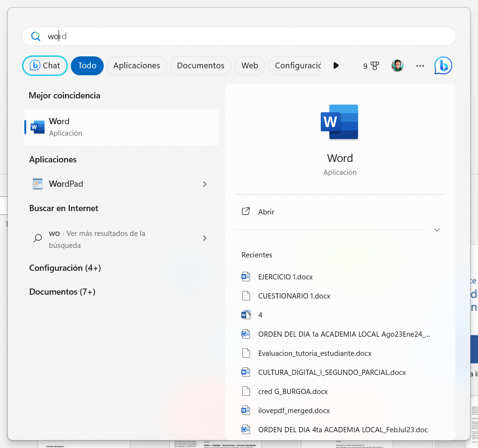This screenshot has height=448, width=478.
Task: Select the Documentos filter tab
Action: coord(200,65)
